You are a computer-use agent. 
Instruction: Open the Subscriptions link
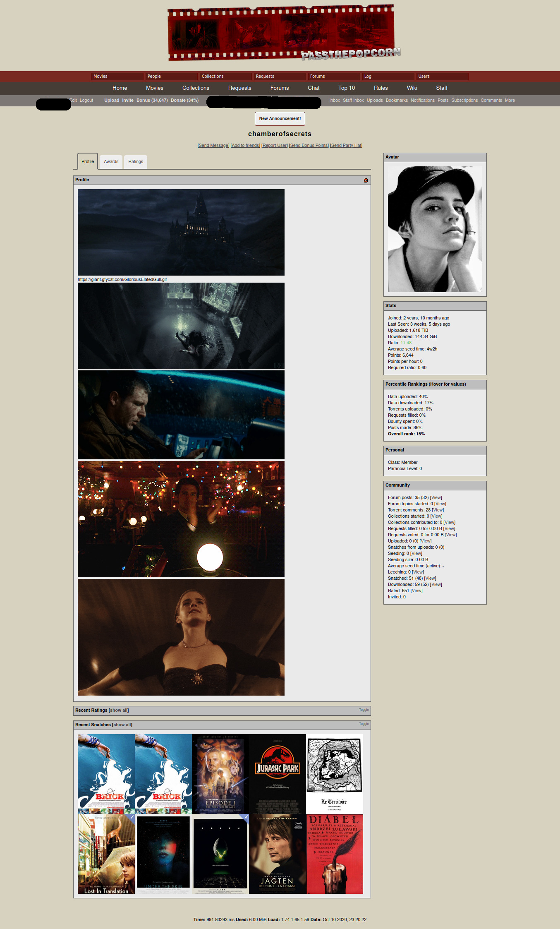[464, 100]
